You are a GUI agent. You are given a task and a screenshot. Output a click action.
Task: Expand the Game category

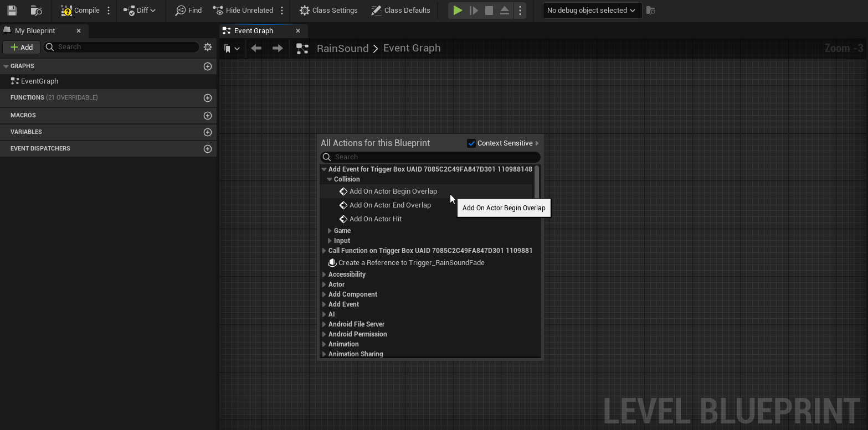click(330, 231)
